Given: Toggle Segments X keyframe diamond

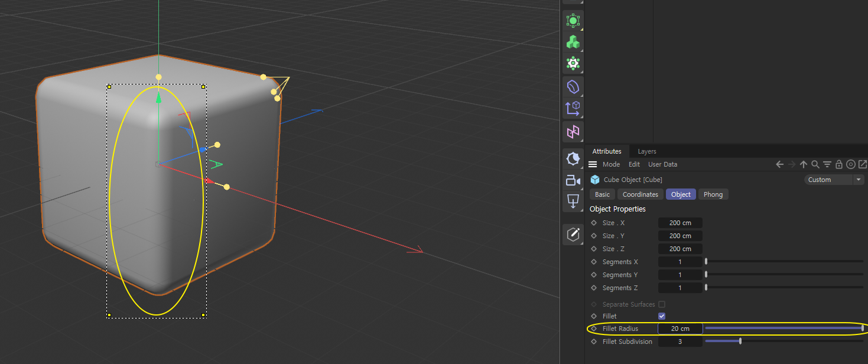Looking at the screenshot, I should pyautogui.click(x=594, y=262).
